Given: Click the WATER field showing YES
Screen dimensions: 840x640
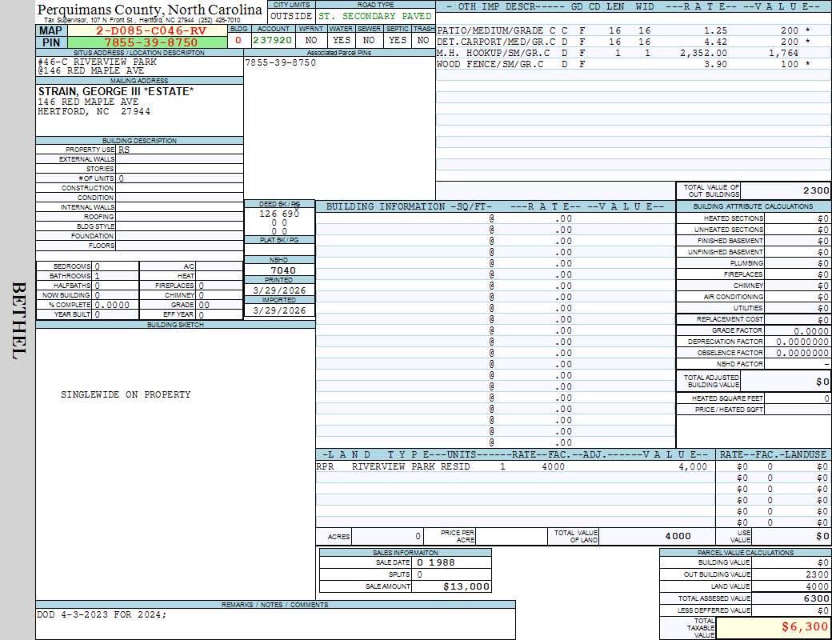Looking at the screenshot, I should click(x=342, y=40).
